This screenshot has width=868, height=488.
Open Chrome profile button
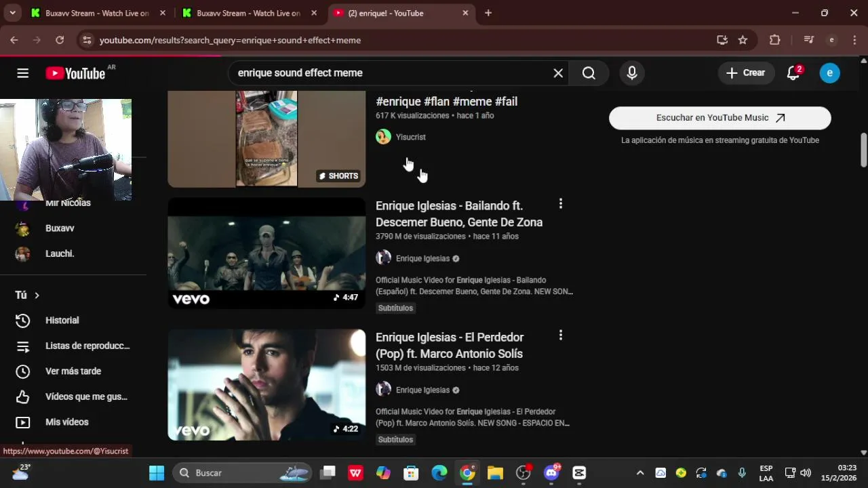(831, 40)
